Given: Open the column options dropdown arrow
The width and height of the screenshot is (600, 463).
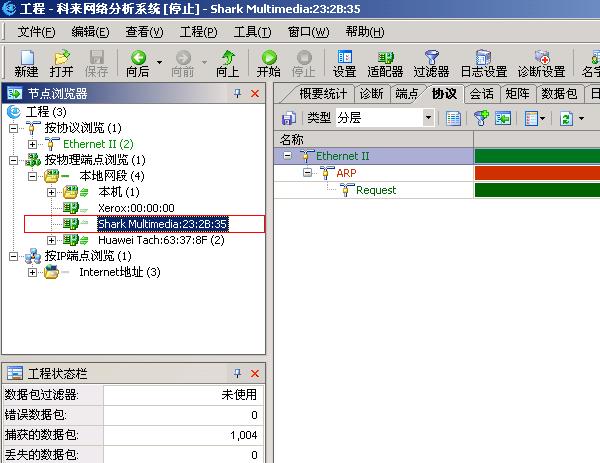Looking at the screenshot, I should 542,118.
